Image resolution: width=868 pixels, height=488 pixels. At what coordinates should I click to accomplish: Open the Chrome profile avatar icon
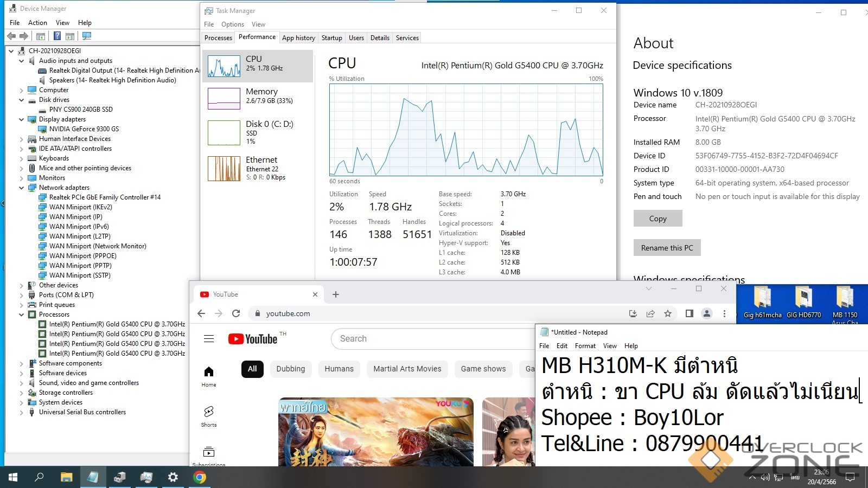coord(707,313)
